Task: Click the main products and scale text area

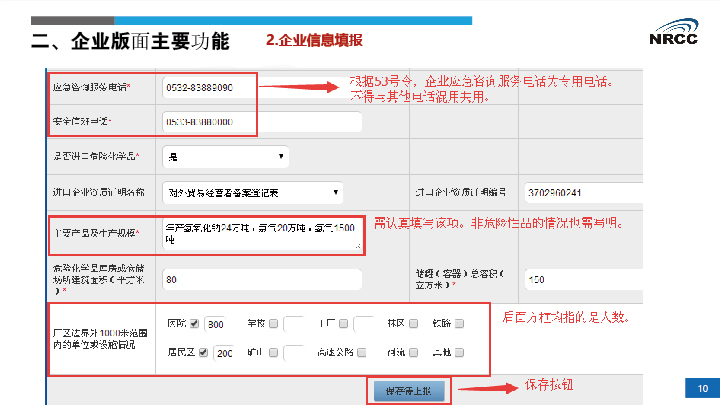Action: coord(258,233)
